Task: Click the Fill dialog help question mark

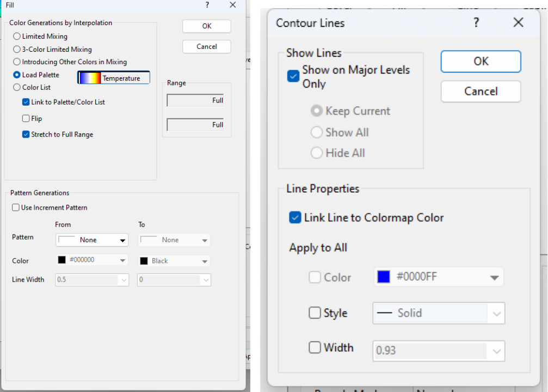Action: tap(207, 5)
